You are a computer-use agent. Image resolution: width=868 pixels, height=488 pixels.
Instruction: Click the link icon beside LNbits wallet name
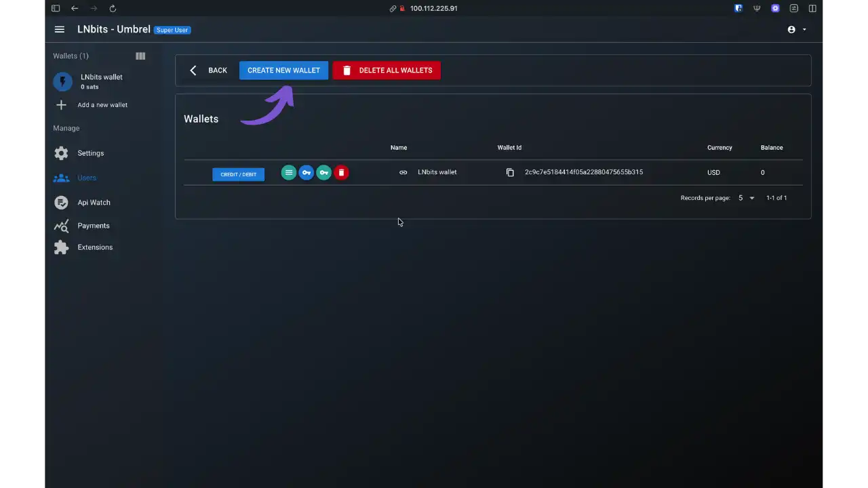click(x=403, y=172)
